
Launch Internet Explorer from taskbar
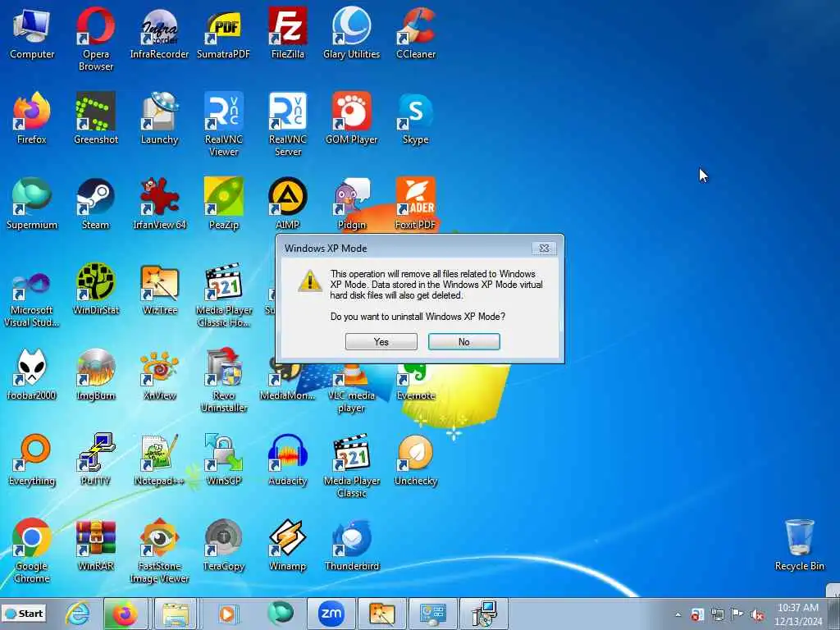(78, 614)
